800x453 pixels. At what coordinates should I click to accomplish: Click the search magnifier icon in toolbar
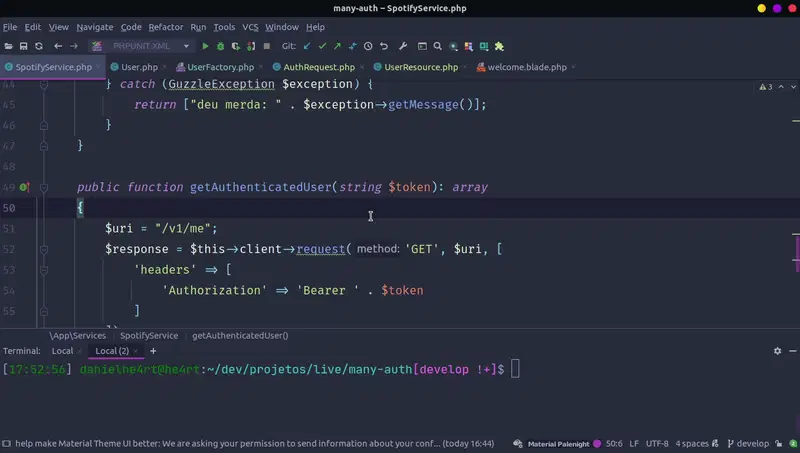tap(437, 46)
